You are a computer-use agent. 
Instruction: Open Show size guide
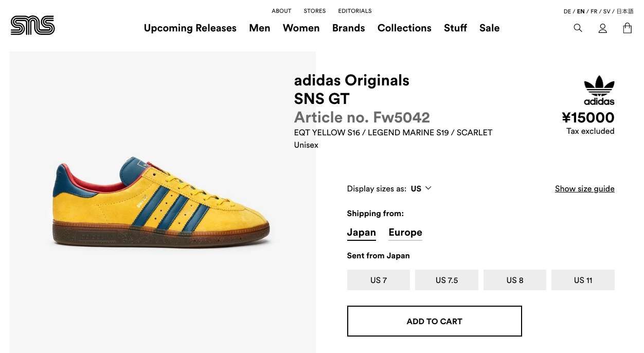point(584,188)
